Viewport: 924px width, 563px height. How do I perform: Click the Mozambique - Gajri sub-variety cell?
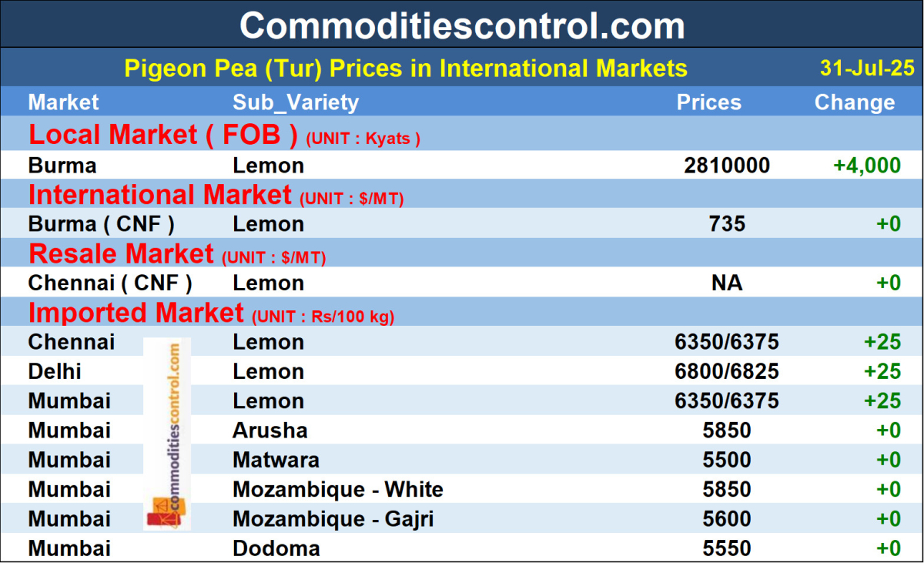click(x=333, y=520)
